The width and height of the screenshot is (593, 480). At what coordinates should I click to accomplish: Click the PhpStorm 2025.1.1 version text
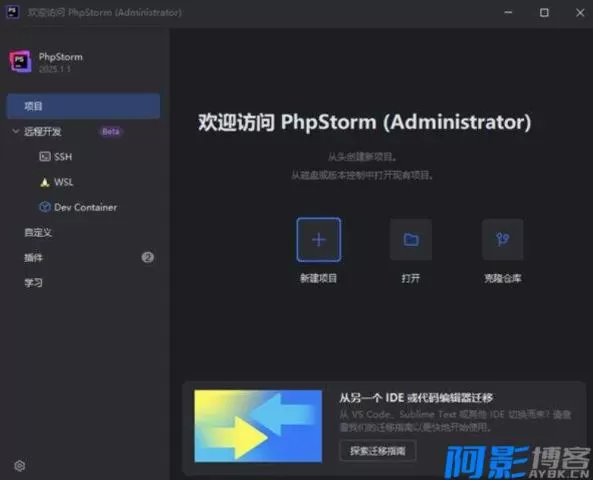55,69
